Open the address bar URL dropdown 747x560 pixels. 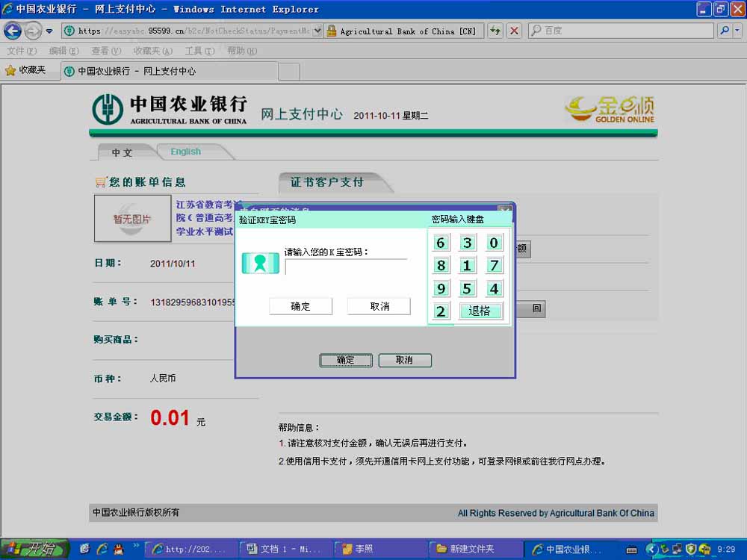[318, 31]
